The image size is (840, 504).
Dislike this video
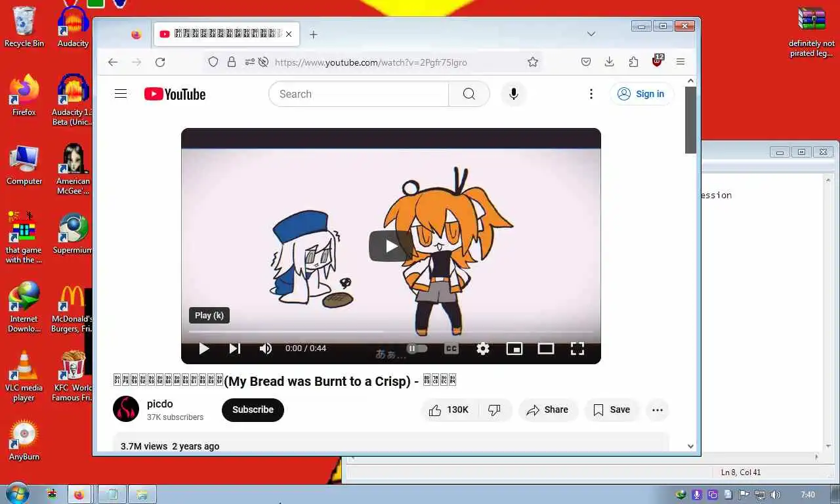[x=495, y=409]
